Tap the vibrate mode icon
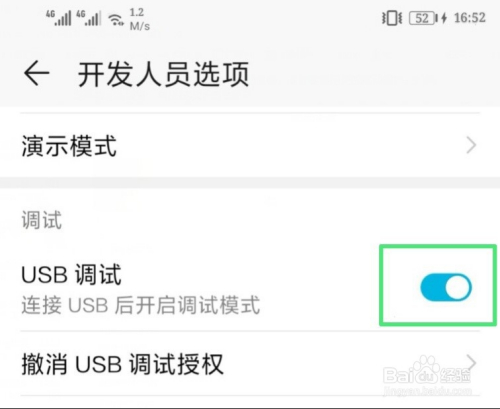Viewport: 500px width, 409px height. (392, 18)
